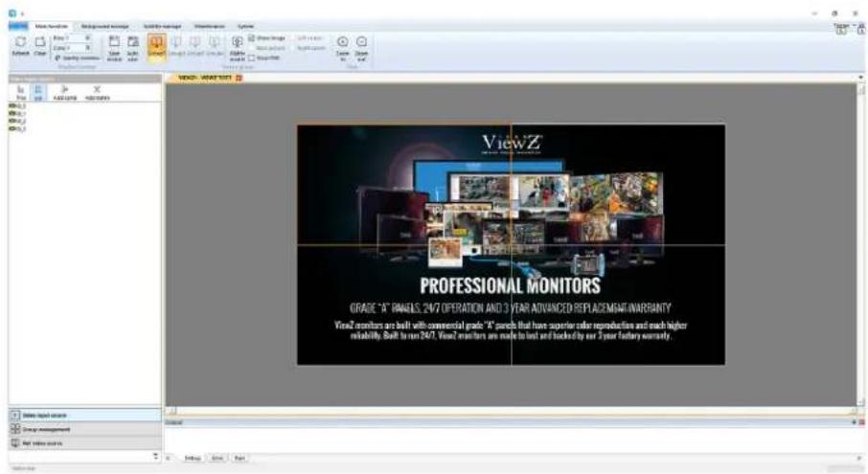
Task: Open the Group management pane
Action: click(84, 429)
